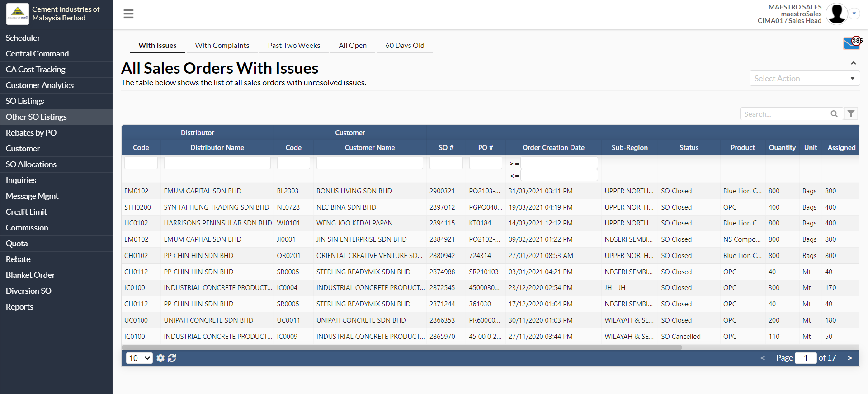The image size is (868, 394).
Task: Click PO number KT0184
Action: 480,223
